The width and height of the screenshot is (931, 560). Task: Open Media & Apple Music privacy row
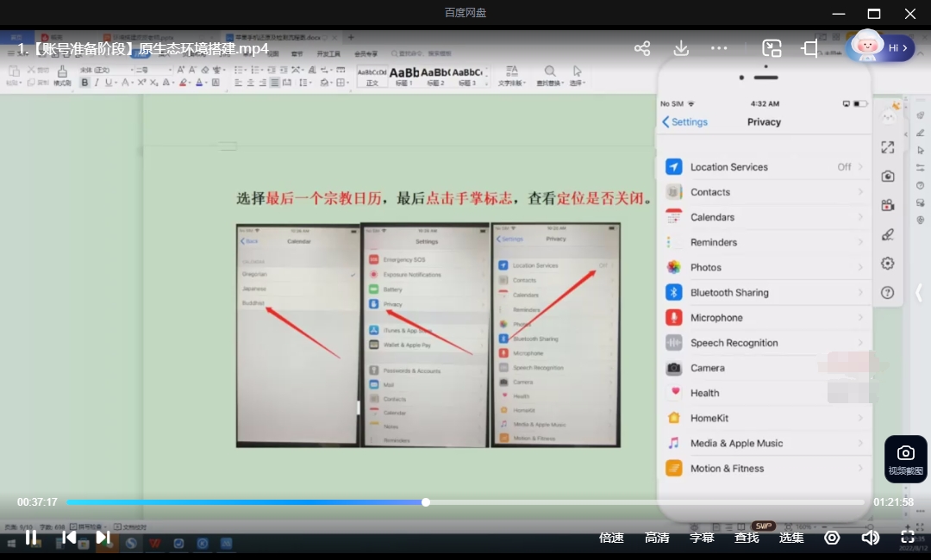coord(764,443)
